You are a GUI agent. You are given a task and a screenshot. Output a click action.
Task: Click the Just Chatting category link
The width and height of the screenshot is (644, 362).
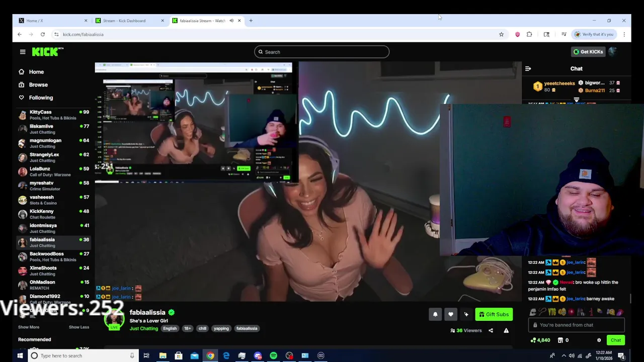(144, 328)
